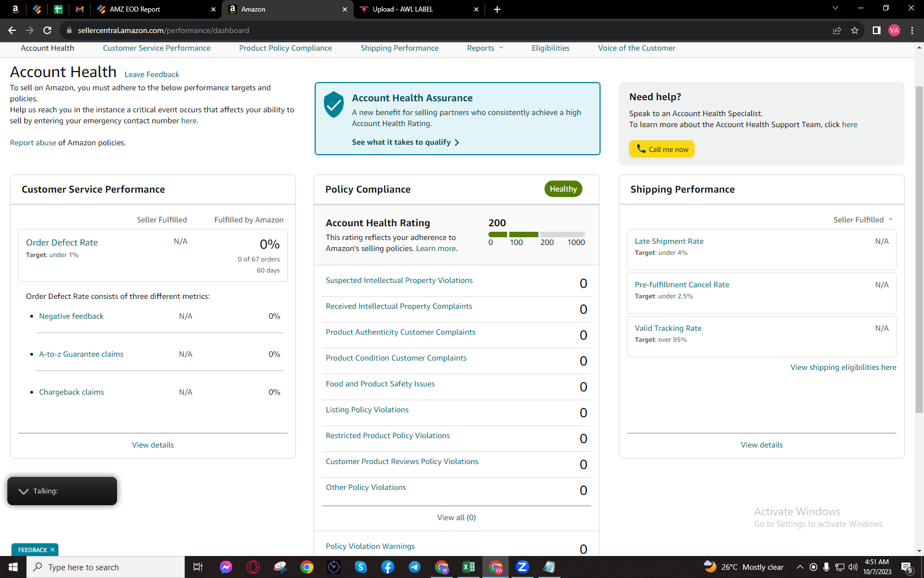The image size is (924, 578).
Task: Open the Eligibilities nav tab
Action: pos(551,48)
